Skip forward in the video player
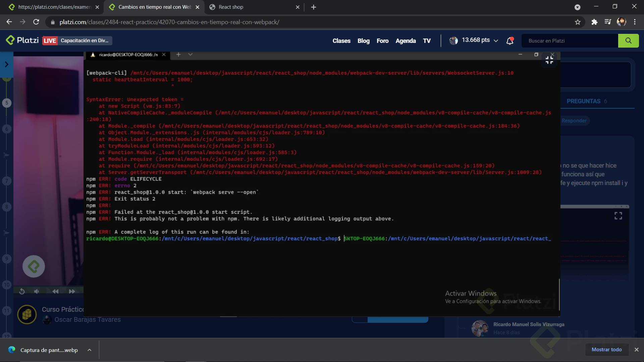Image resolution: width=644 pixels, height=362 pixels. click(72, 291)
